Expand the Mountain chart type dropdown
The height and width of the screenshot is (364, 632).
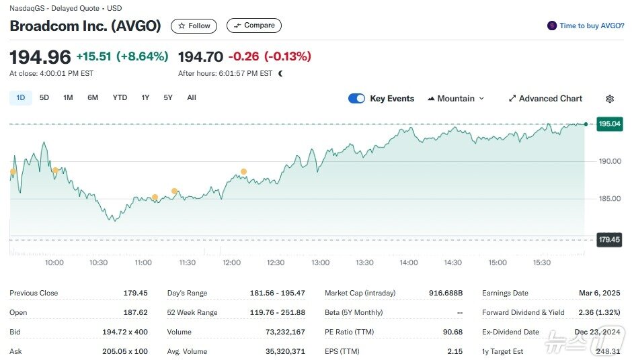(x=481, y=99)
